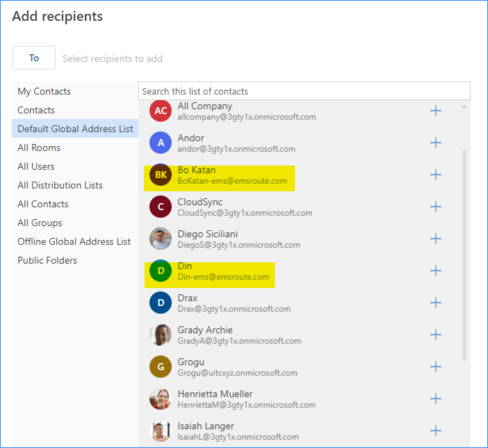Click the Search this list of contacts field
This screenshot has width=488, height=448.
coord(304,91)
